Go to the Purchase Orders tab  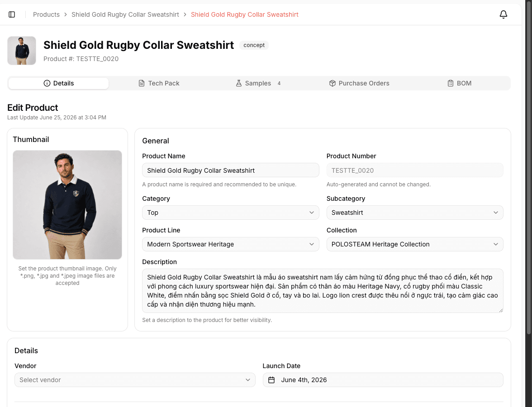(x=359, y=83)
